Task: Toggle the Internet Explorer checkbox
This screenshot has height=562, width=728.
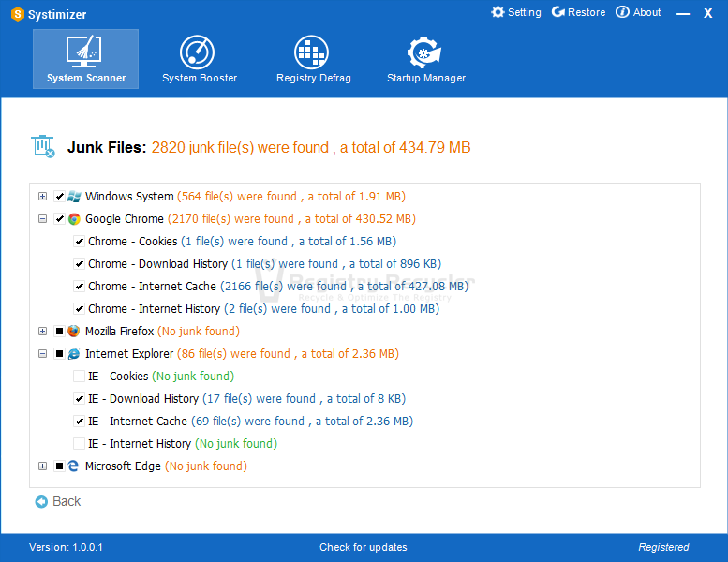Action: pos(59,354)
